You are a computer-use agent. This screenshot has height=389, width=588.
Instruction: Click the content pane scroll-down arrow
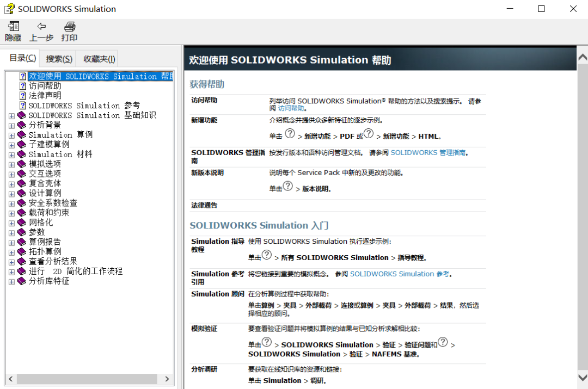click(x=582, y=377)
